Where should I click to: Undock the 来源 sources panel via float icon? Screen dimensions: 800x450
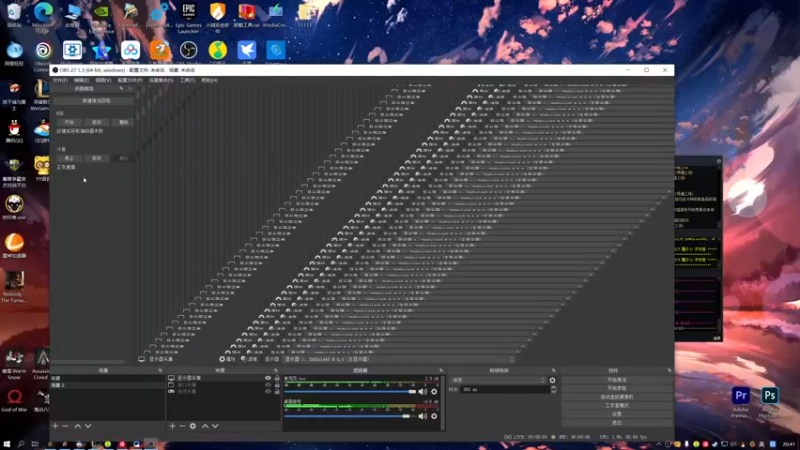(276, 370)
